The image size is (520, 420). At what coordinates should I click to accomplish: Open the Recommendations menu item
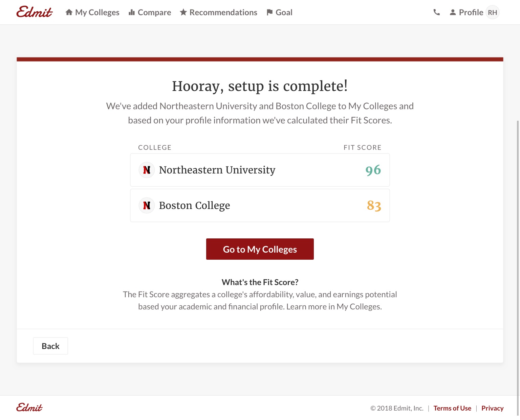[x=218, y=13]
